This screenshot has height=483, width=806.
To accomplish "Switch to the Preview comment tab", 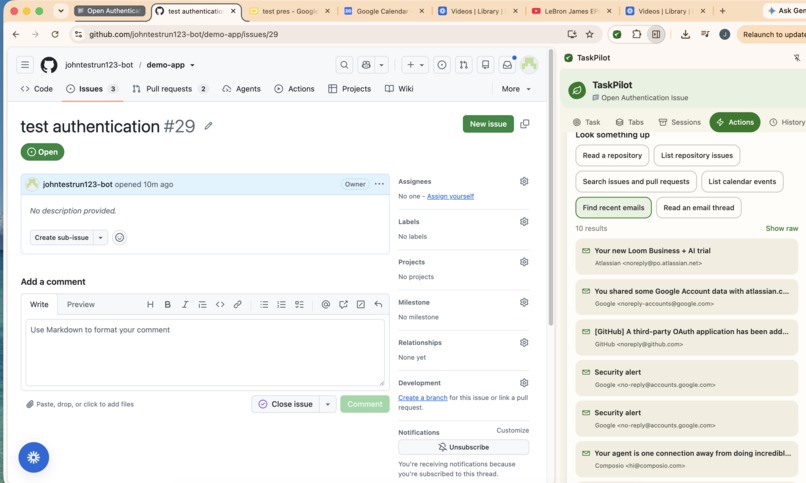I will 81,304.
